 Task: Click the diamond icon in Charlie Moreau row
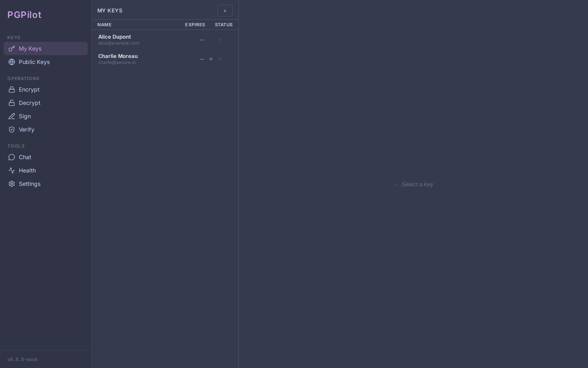211,59
